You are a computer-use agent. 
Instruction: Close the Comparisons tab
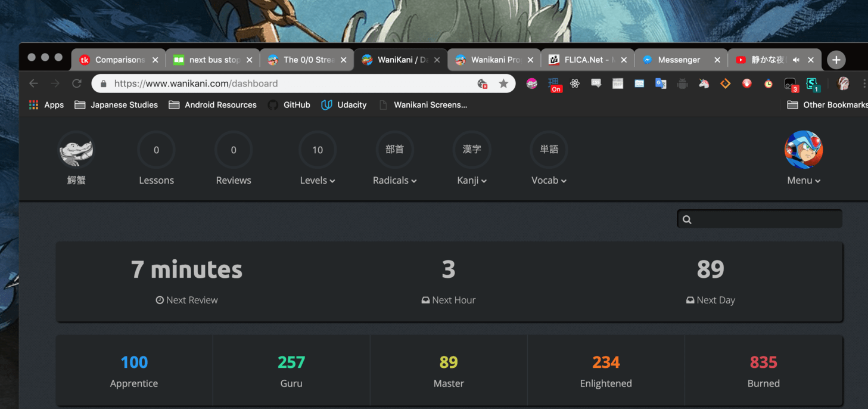[x=155, y=60]
